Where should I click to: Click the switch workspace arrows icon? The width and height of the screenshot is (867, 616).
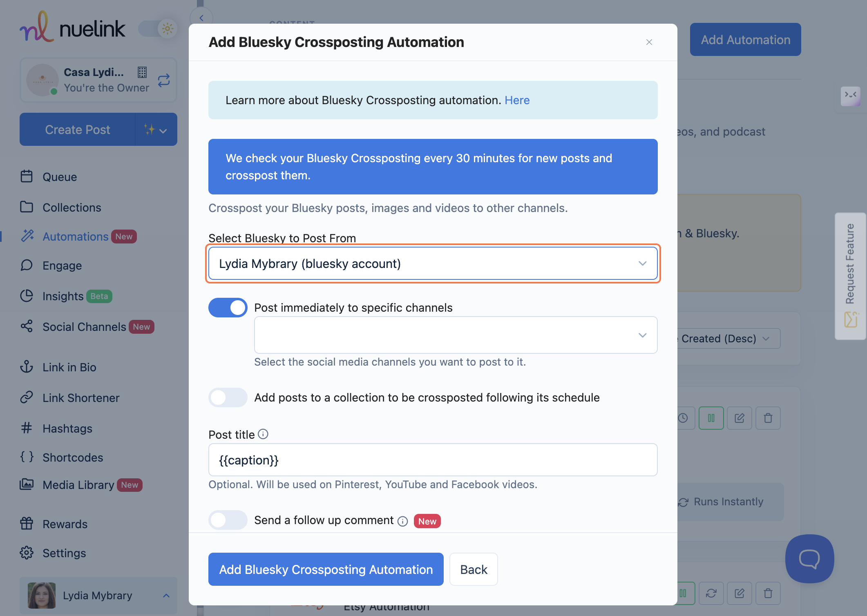tap(164, 80)
